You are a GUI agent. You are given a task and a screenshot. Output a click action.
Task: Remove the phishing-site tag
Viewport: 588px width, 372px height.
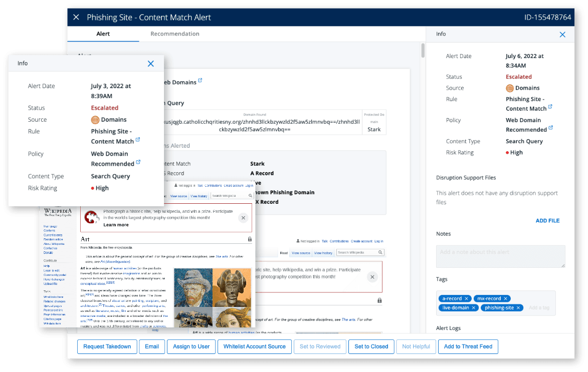pyautogui.click(x=518, y=307)
